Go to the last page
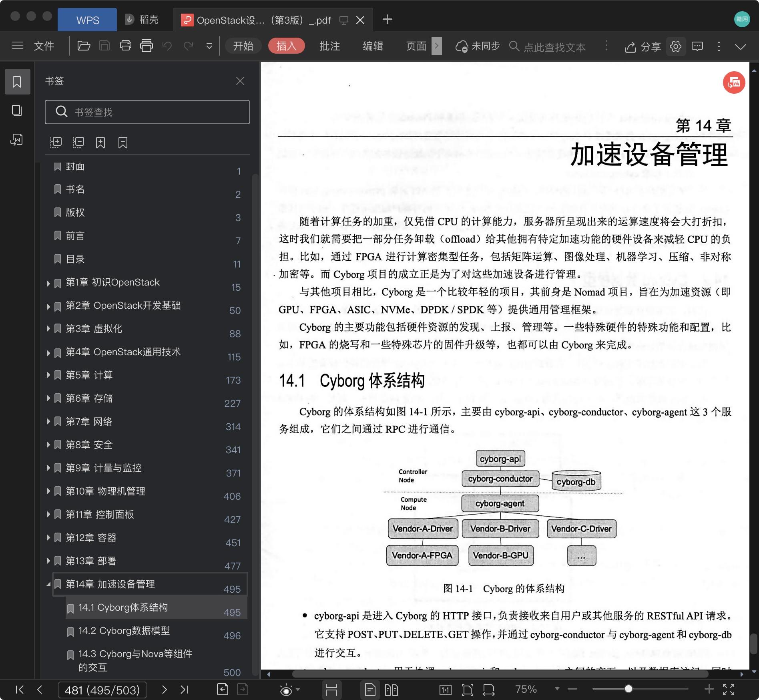The width and height of the screenshot is (759, 700). (184, 689)
